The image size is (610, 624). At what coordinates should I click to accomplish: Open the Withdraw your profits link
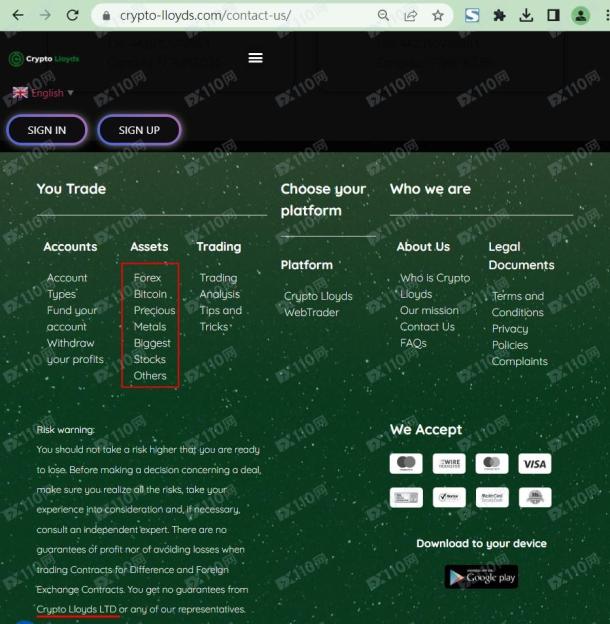click(75, 351)
